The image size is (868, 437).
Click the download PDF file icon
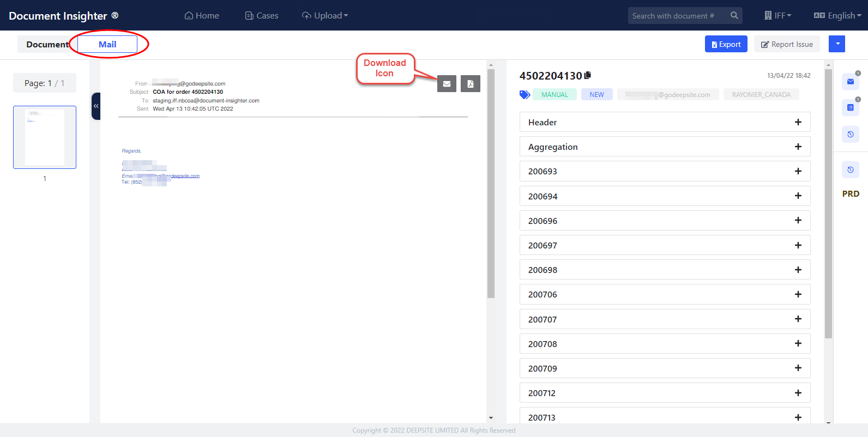(x=470, y=84)
